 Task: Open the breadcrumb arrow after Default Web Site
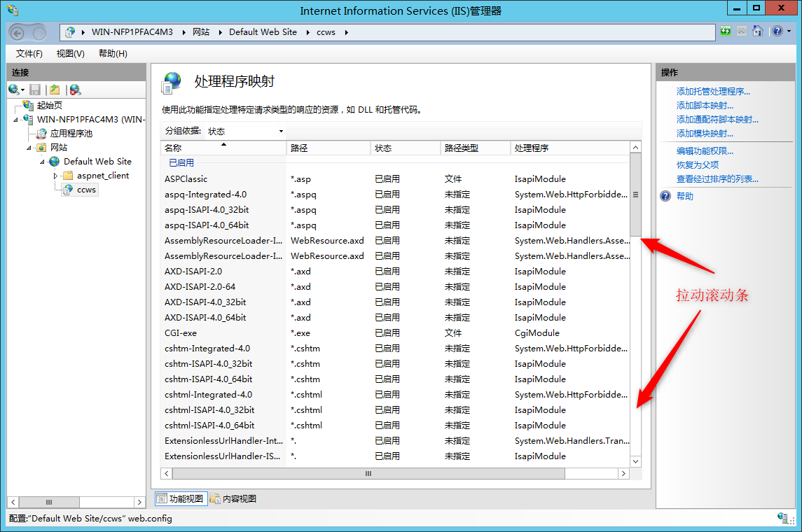pos(308,32)
